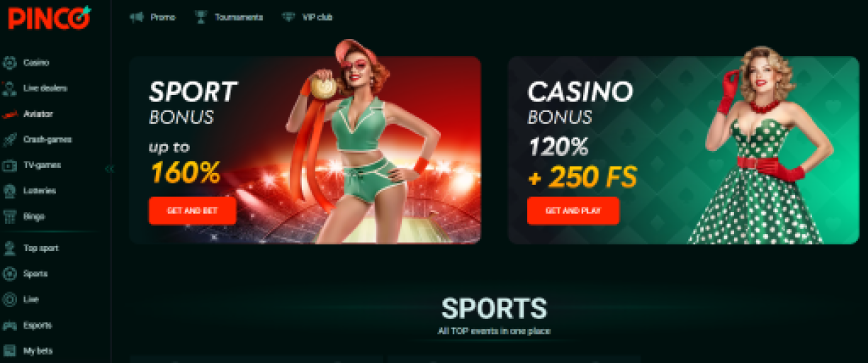Select the Aviator plane icon

pyautogui.click(x=9, y=114)
